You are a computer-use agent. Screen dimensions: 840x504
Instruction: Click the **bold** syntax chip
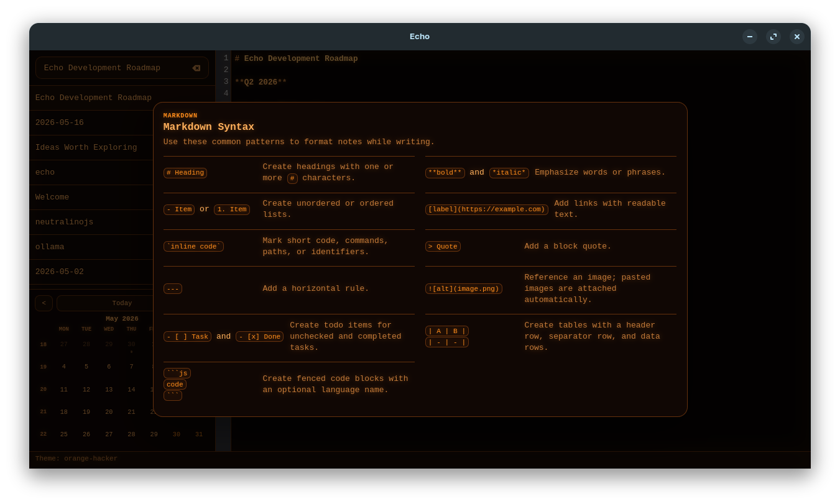click(x=445, y=173)
